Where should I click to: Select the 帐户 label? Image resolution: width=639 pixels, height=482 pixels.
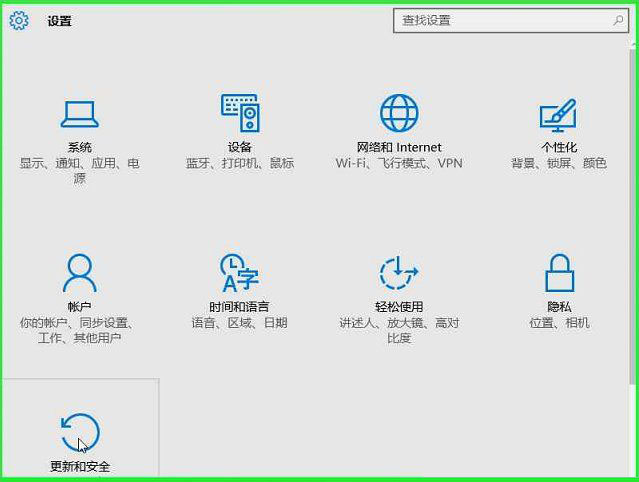[80, 307]
